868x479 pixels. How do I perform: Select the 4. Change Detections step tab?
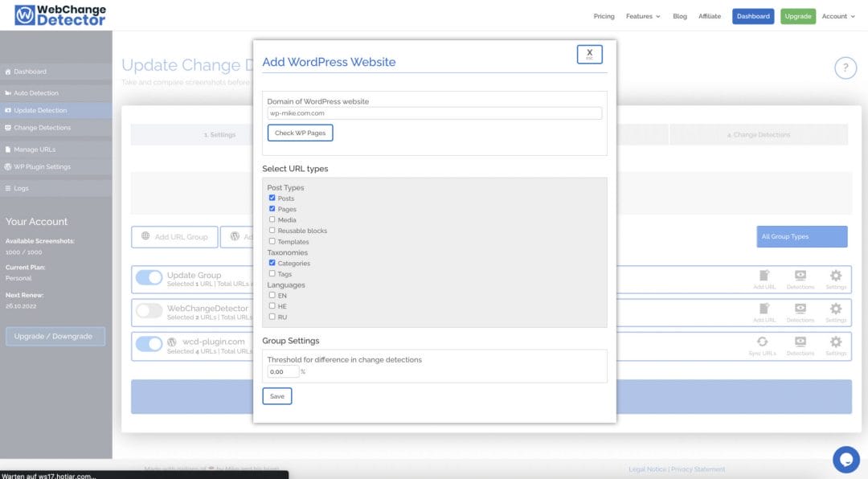759,134
